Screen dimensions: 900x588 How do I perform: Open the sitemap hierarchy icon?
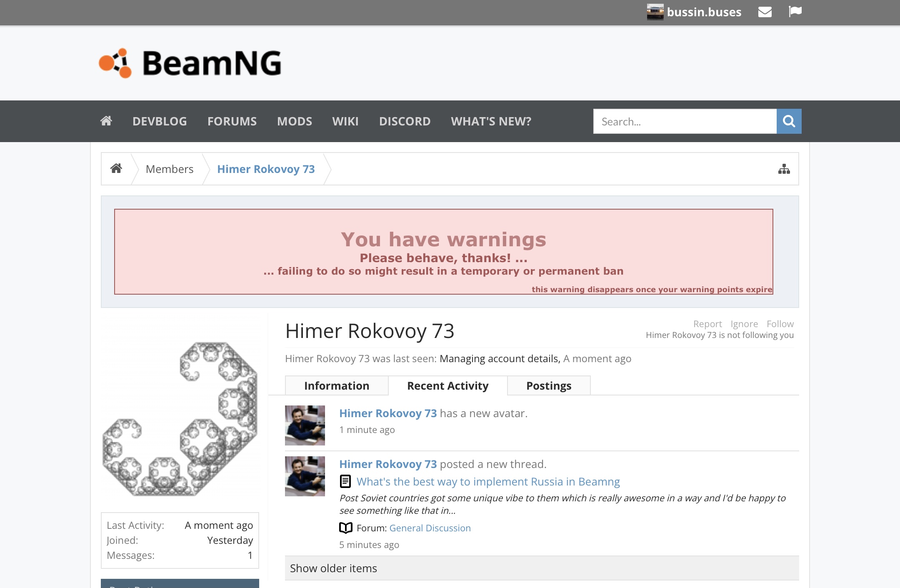(x=784, y=169)
